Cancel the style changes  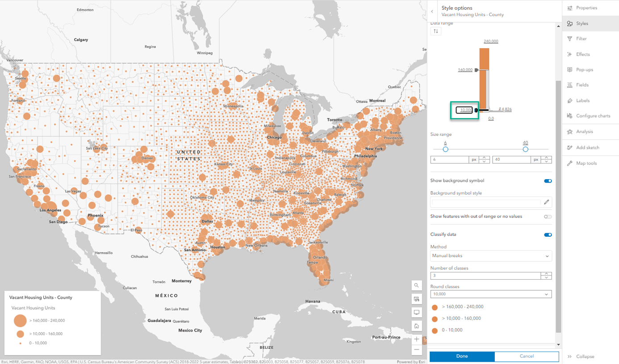527,356
